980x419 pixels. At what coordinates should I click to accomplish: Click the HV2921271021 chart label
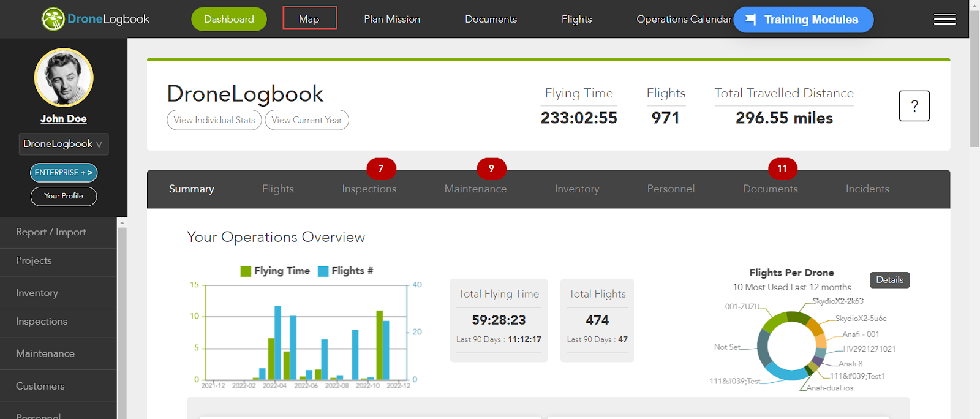[869, 349]
